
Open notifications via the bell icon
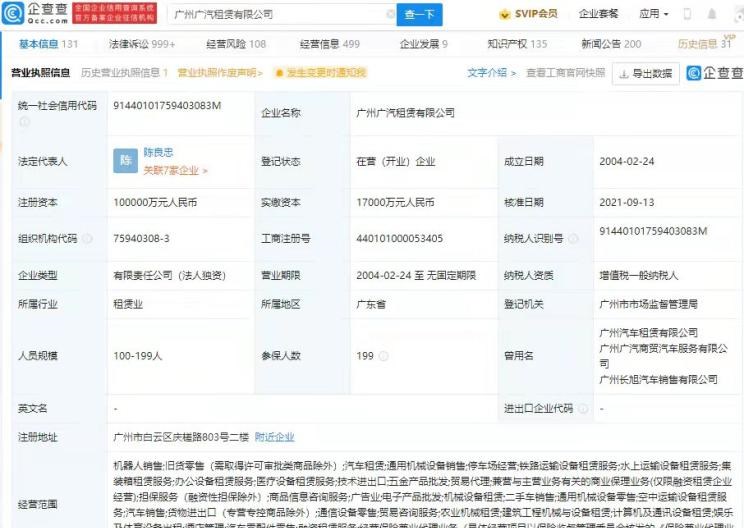coord(712,14)
